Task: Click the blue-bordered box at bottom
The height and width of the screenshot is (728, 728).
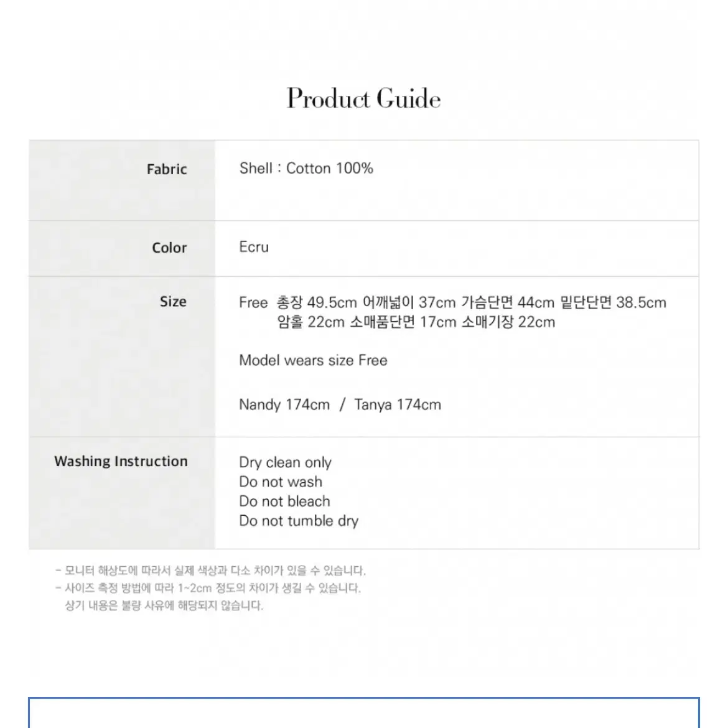Action: tap(363, 712)
